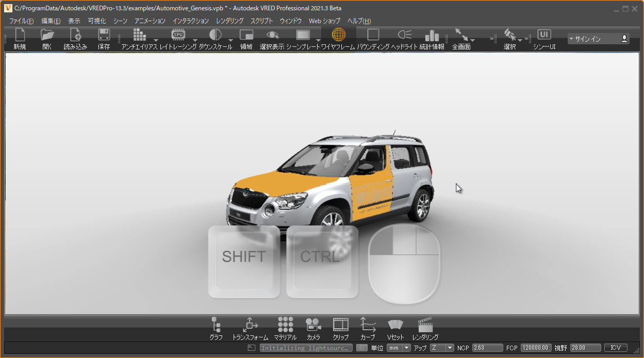The width and height of the screenshot is (644, 358).
Task: Click the terminal icon in status bar
Action: [x=251, y=348]
